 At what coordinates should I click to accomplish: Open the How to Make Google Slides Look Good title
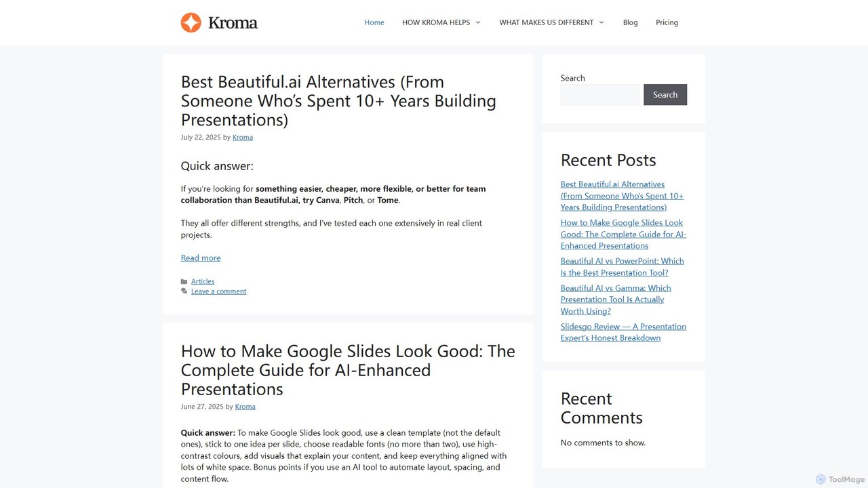click(348, 370)
